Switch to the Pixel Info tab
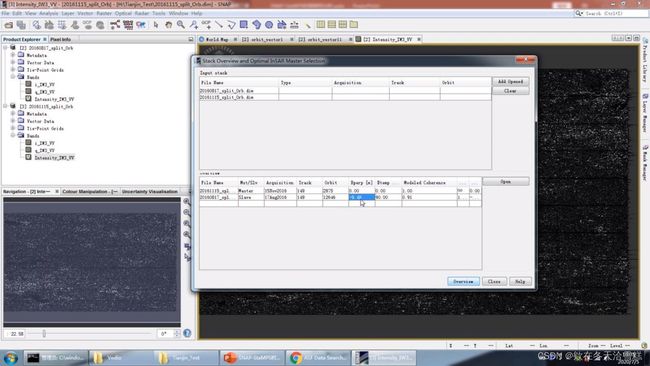Viewport: 650px width, 366px height. point(61,39)
